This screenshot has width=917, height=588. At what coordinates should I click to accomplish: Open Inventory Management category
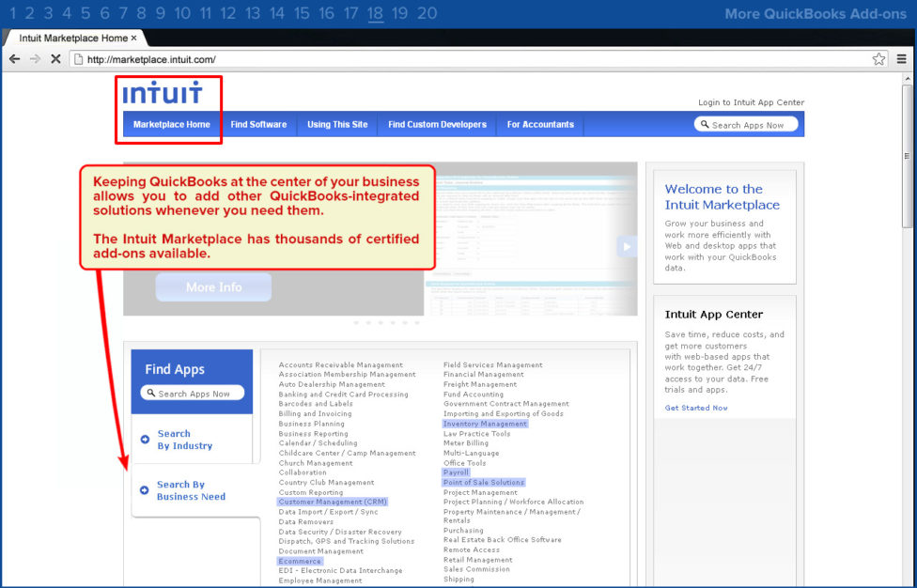pos(486,424)
